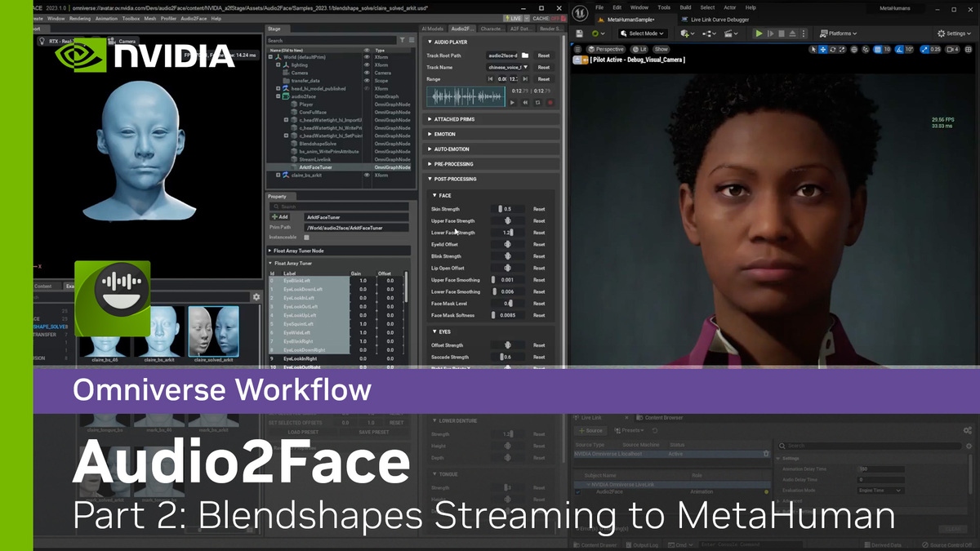Viewport: 980px width, 551px height.
Task: Reset the Skin Strength value
Action: [539, 209]
